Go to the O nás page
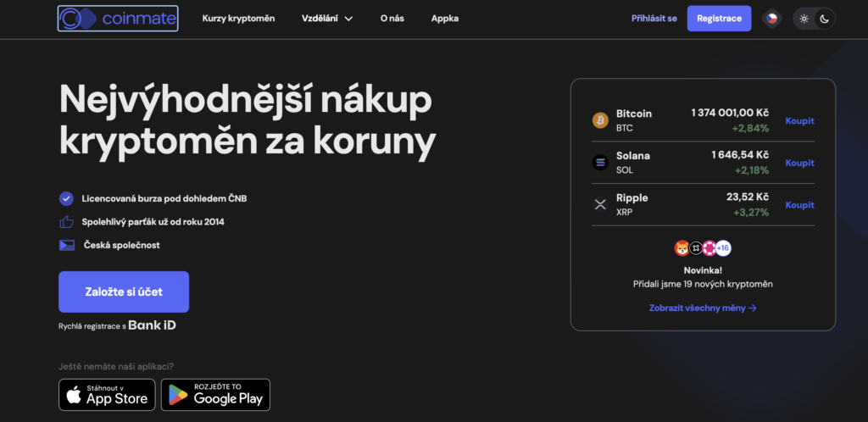The image size is (868, 422). tap(392, 19)
